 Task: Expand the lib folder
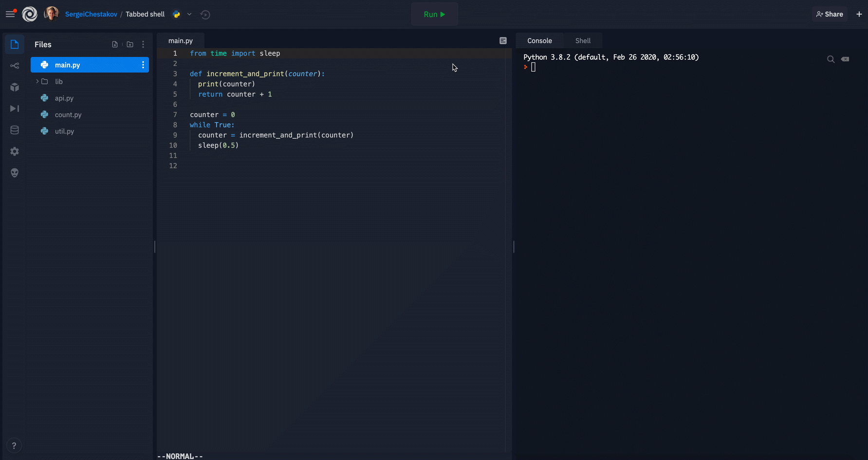[37, 81]
